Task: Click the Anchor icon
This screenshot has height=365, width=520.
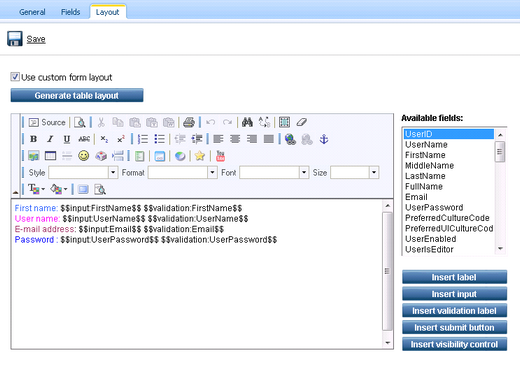Action: (x=324, y=139)
